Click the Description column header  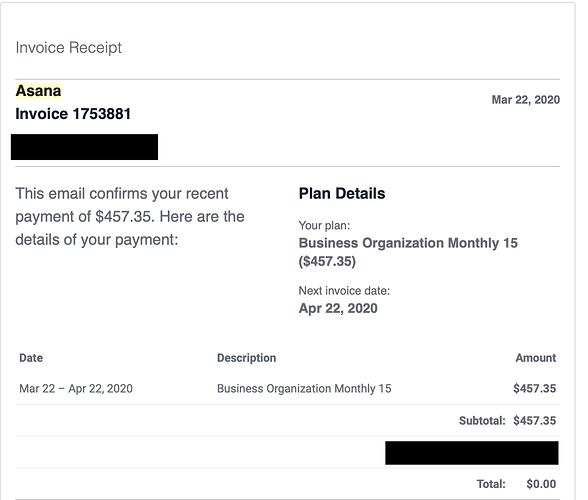247,358
